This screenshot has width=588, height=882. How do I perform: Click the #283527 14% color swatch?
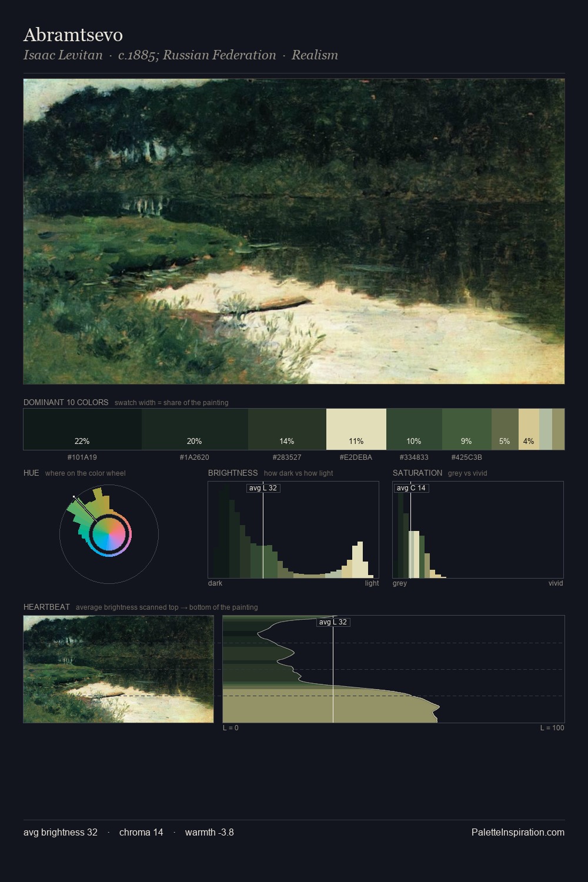[287, 429]
